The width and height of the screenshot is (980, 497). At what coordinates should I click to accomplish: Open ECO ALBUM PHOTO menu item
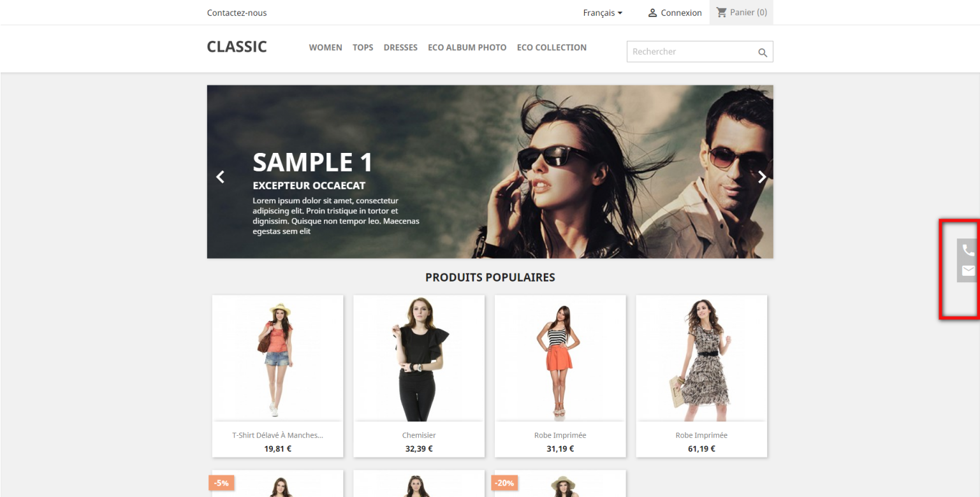tap(467, 48)
